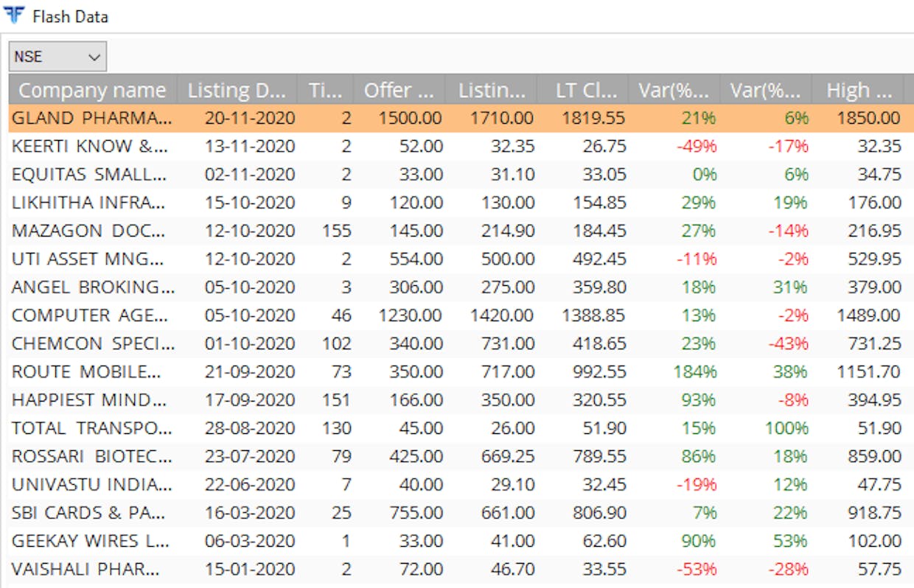Select UTI ASSET MNG company name
This screenshot has width=914, height=588.
[88, 259]
